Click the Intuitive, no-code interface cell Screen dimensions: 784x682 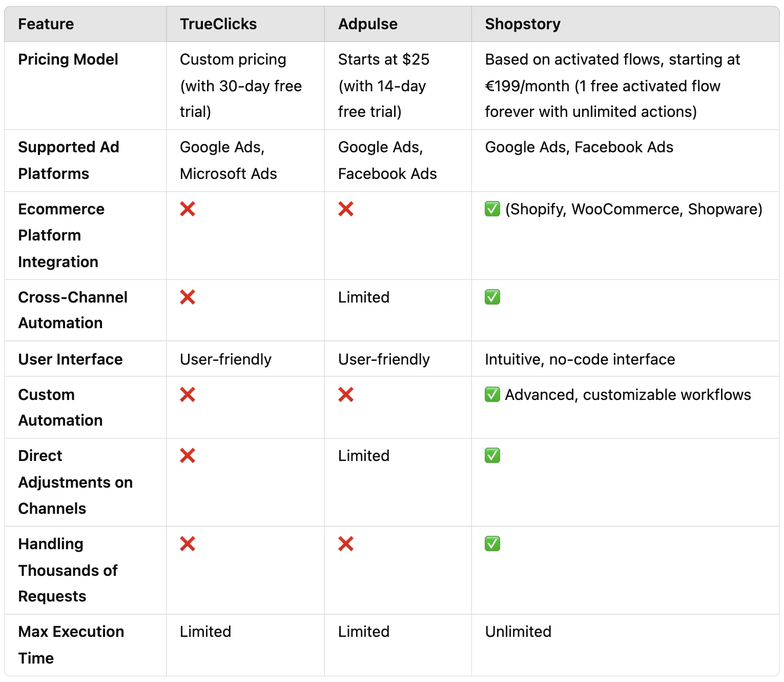click(580, 359)
